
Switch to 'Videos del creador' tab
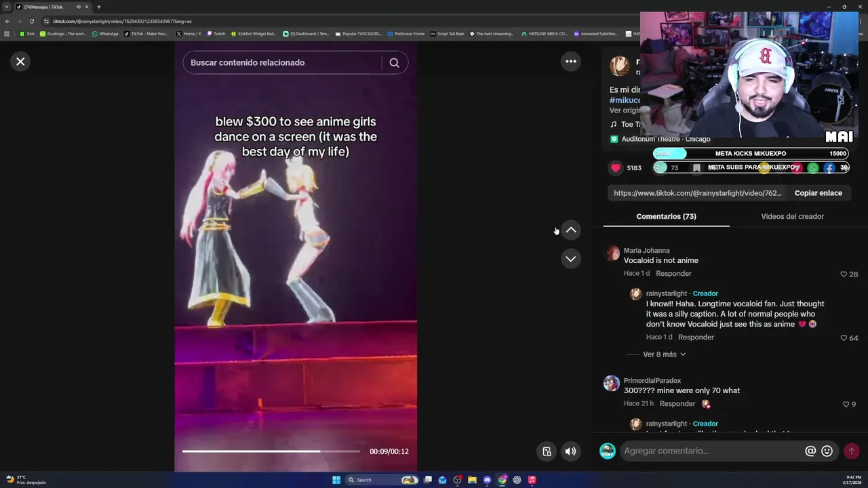792,216
